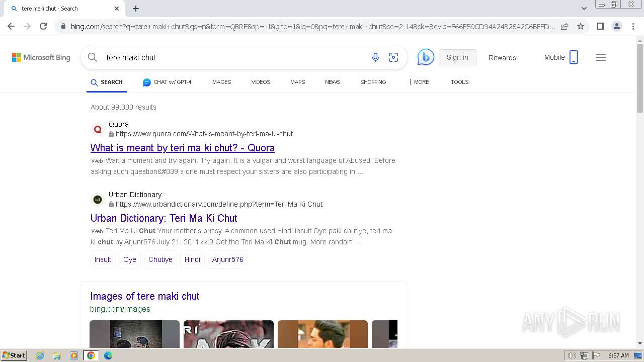
Task: Open Bing Chat bubble icon
Action: [426, 57]
